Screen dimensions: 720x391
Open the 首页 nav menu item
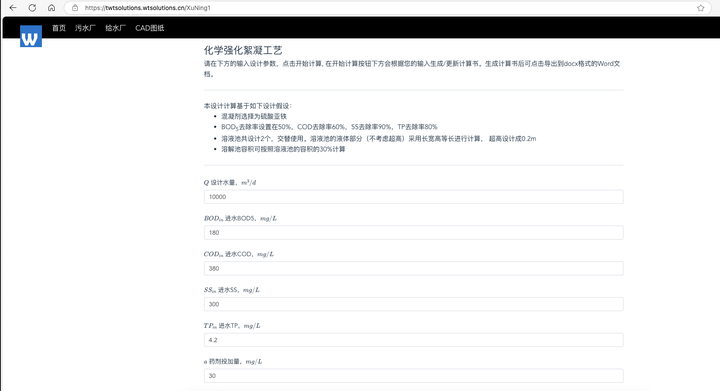pyautogui.click(x=59, y=28)
